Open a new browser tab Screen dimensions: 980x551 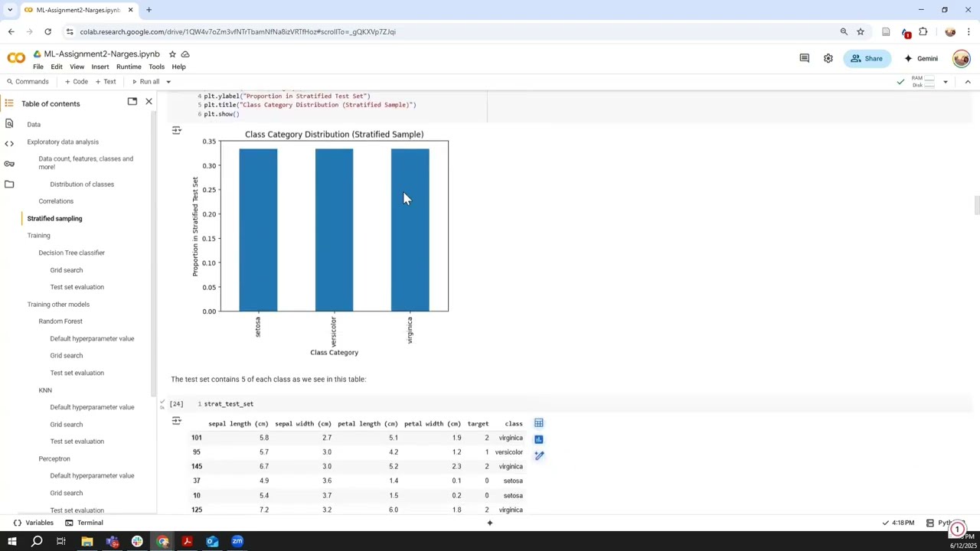point(149,10)
